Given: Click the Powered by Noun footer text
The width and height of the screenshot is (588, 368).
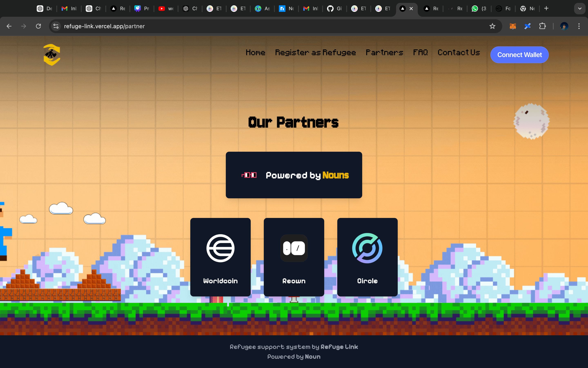Looking at the screenshot, I should [x=294, y=357].
